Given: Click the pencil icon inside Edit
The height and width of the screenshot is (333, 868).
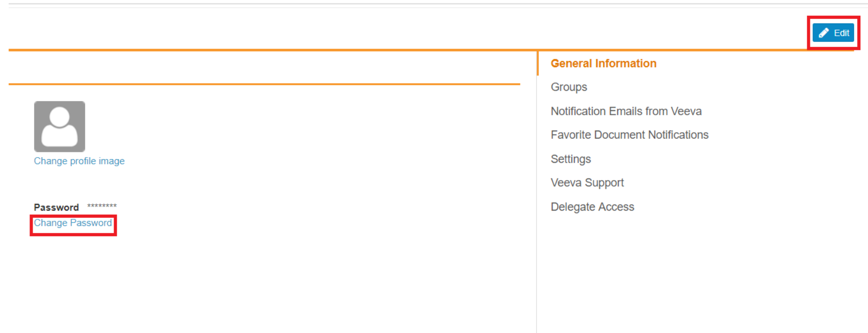Looking at the screenshot, I should point(823,33).
